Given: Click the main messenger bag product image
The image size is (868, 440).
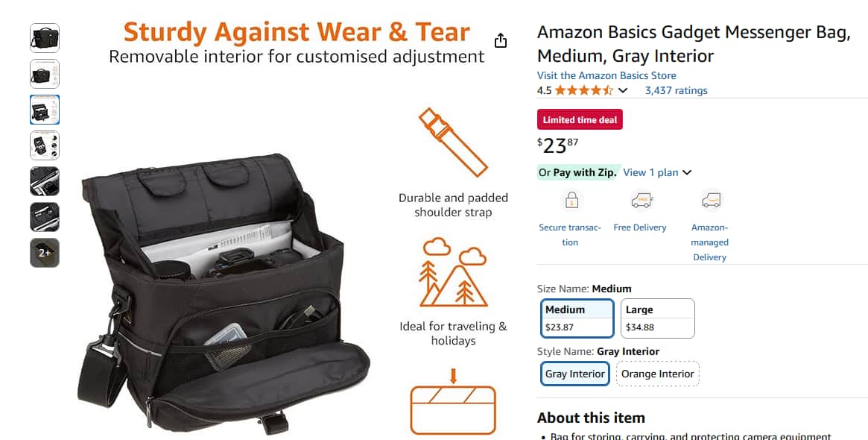Looking at the screenshot, I should (x=224, y=294).
